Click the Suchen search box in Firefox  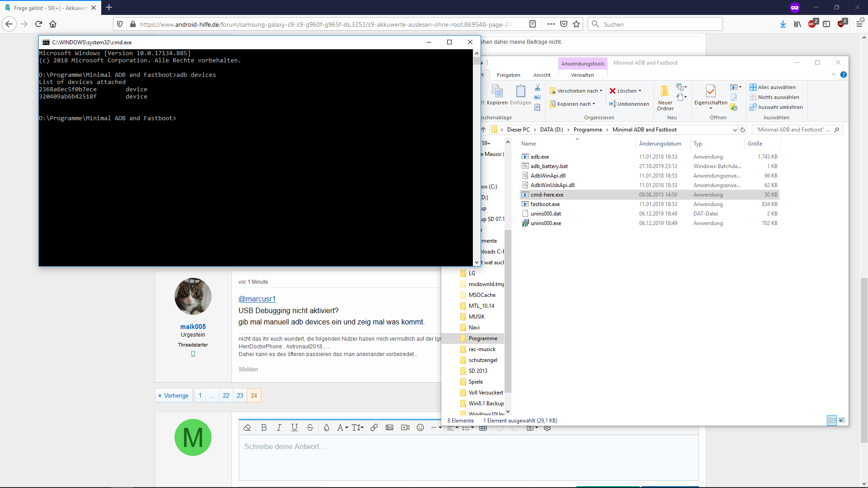[x=655, y=24]
